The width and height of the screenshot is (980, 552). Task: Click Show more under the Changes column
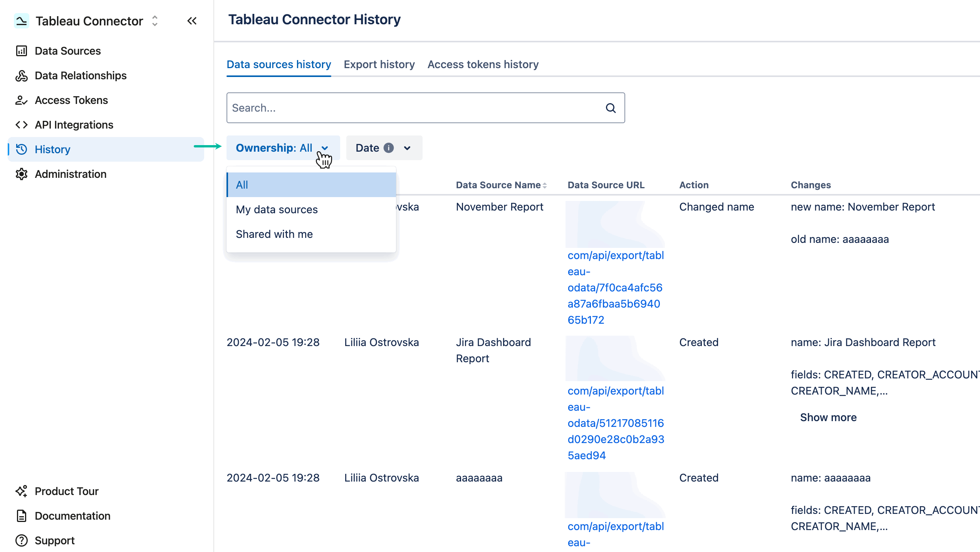tap(828, 417)
